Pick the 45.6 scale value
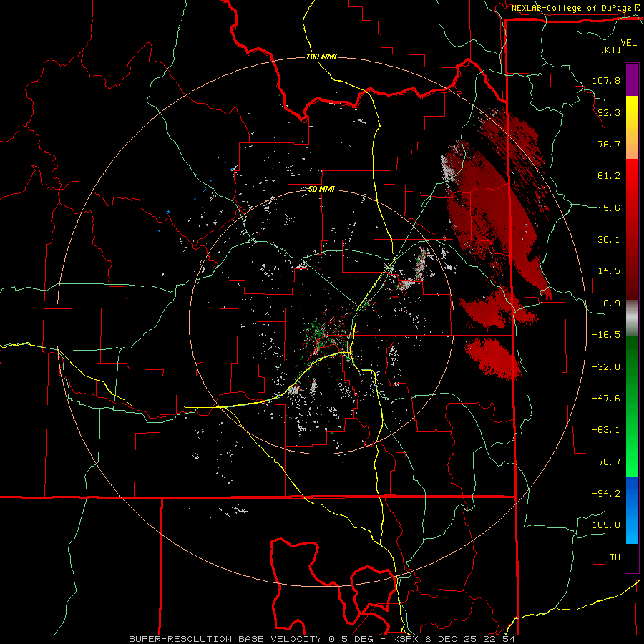 pyautogui.click(x=609, y=208)
